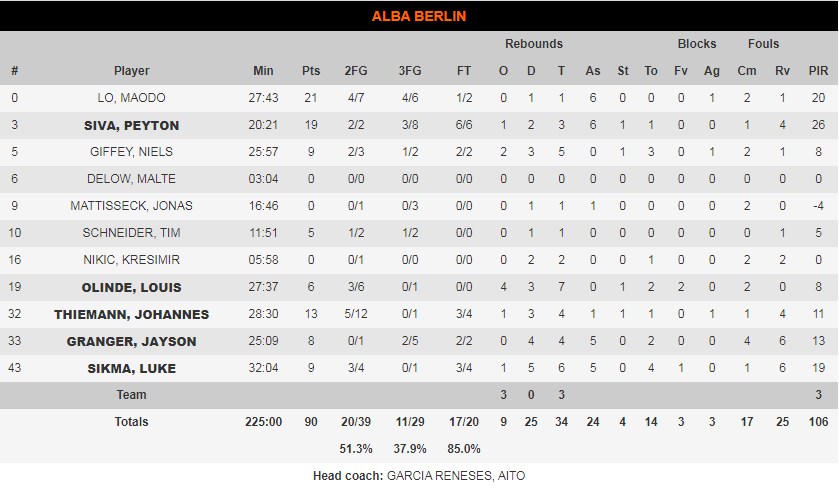Click the Rebounds group header
Screen dimensions: 839x494
[533, 44]
